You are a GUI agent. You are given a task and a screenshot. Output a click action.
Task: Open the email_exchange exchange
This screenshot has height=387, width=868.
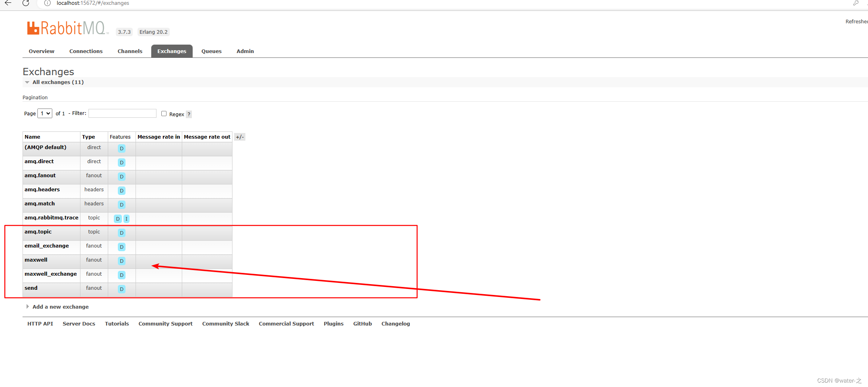tap(47, 246)
